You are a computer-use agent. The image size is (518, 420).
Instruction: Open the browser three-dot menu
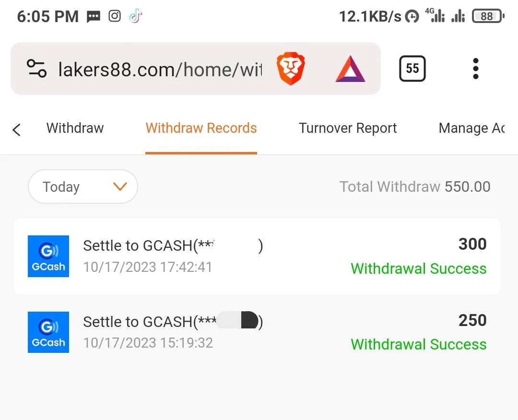click(x=476, y=69)
